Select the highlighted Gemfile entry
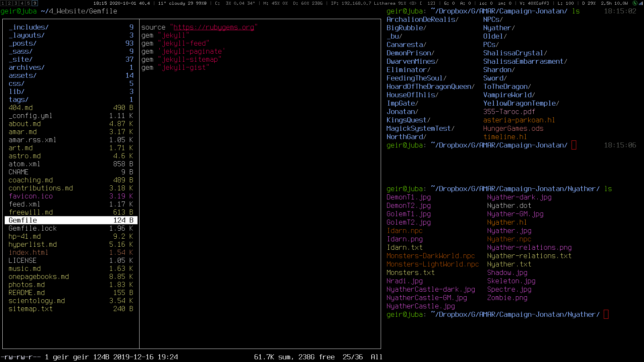This screenshot has width=644, height=362. pos(71,220)
